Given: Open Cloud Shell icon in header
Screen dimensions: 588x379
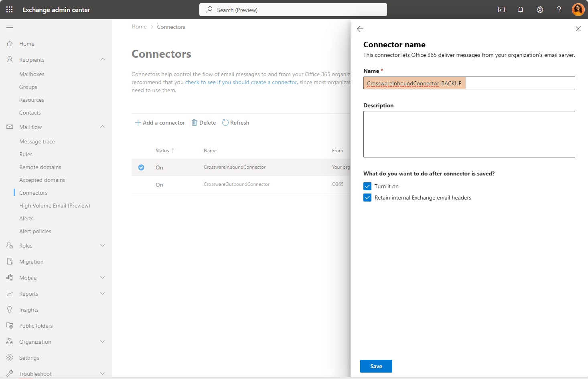Looking at the screenshot, I should tap(501, 10).
